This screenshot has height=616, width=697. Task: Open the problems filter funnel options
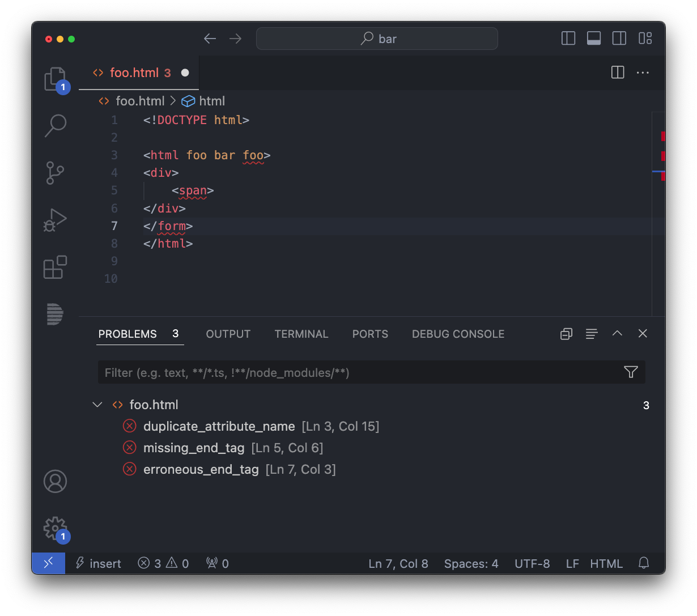[631, 372]
